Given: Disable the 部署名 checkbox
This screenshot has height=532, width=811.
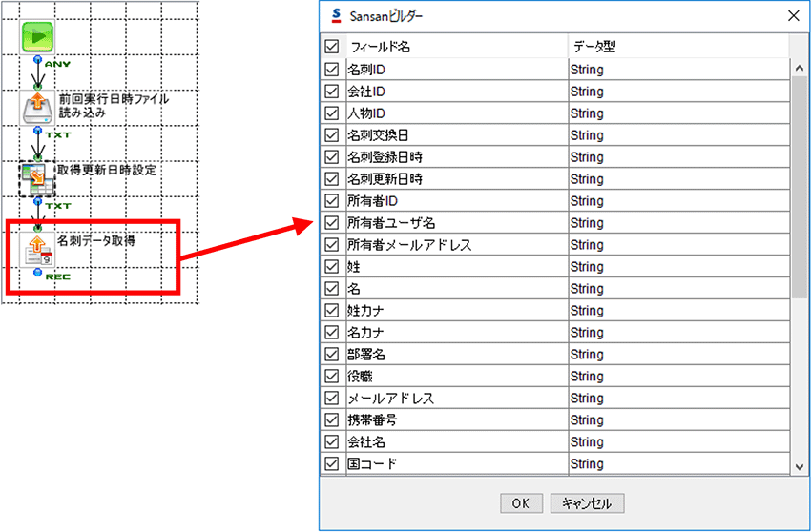Looking at the screenshot, I should tap(331, 354).
